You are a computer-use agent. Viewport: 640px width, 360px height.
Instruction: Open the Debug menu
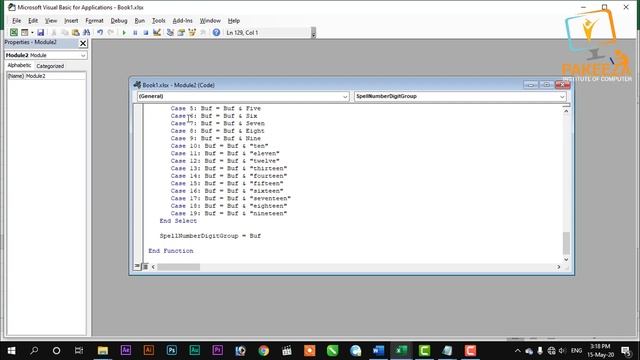point(119,20)
